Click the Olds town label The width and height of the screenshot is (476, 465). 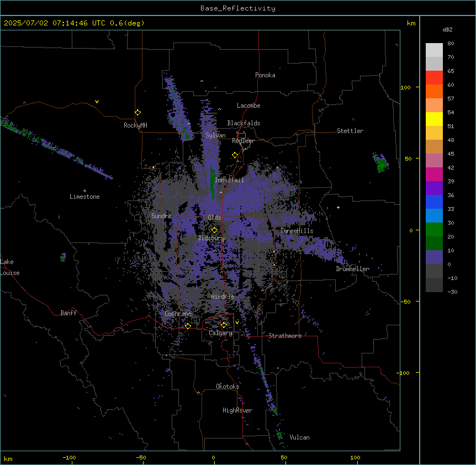(x=214, y=218)
